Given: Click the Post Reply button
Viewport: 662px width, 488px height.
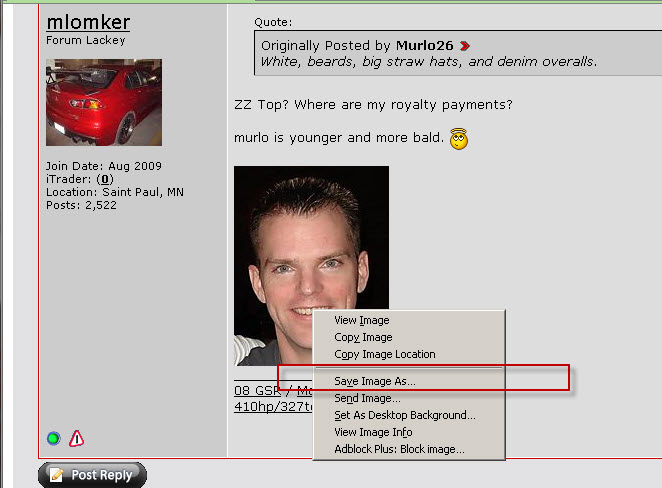Looking at the screenshot, I should pyautogui.click(x=92, y=475).
